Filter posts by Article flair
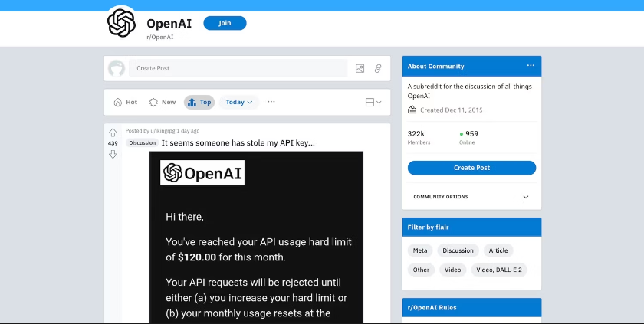 click(498, 250)
